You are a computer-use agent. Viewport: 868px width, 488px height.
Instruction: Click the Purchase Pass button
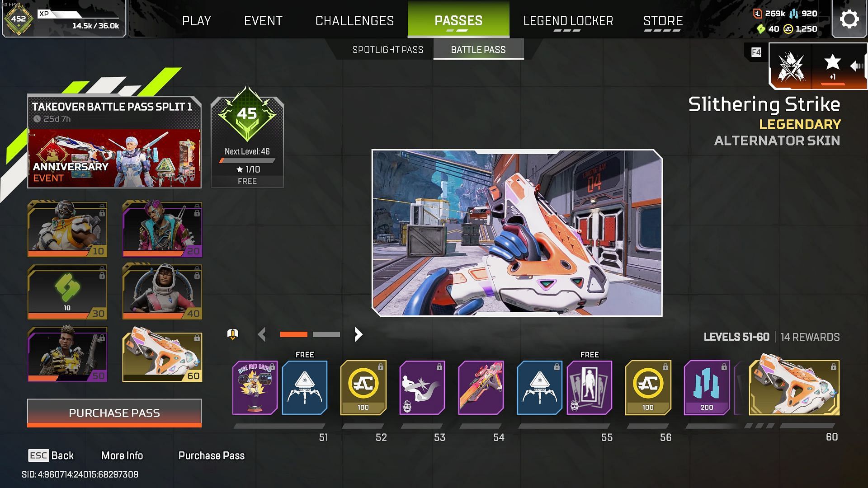(113, 413)
